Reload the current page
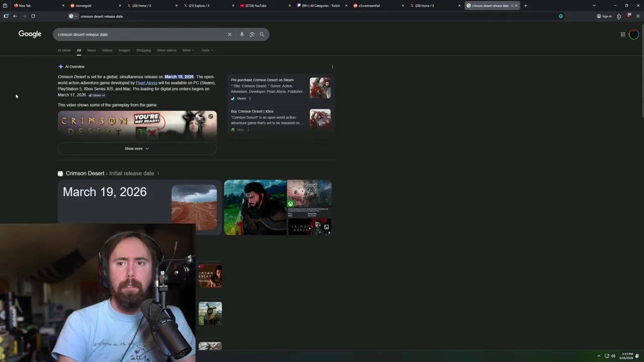This screenshot has width=644, height=362. pos(33,16)
